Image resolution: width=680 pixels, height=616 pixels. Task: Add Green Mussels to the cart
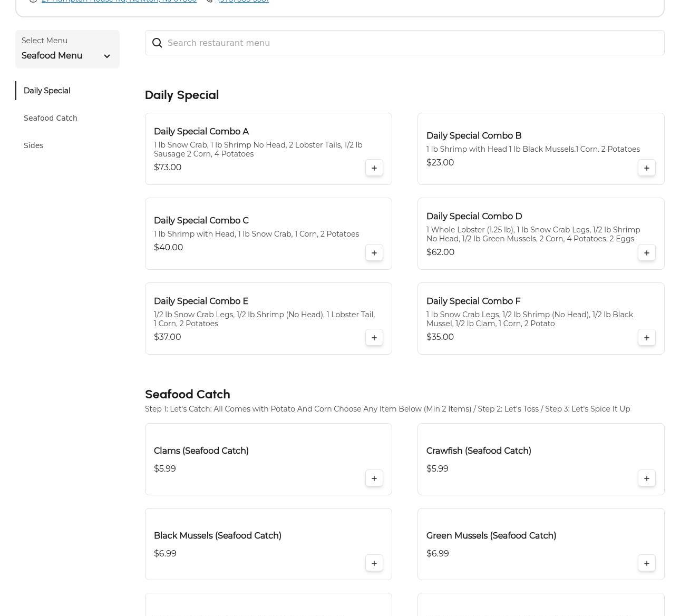click(646, 563)
